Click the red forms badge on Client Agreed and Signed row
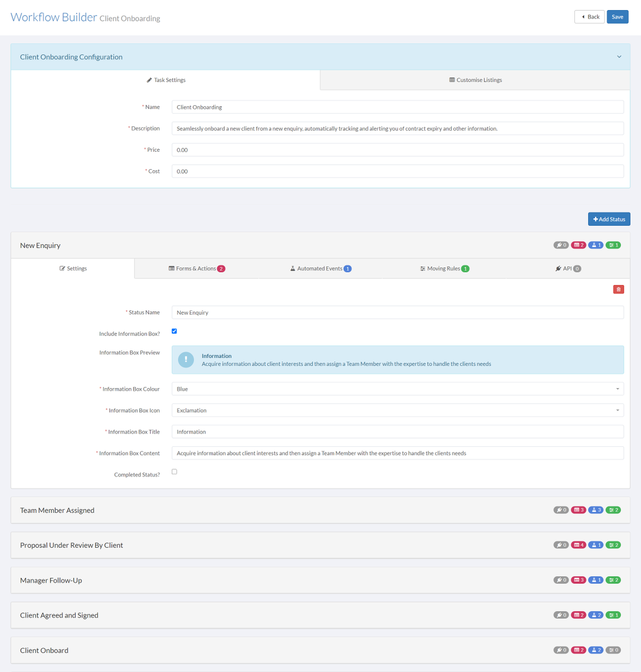Viewport: 641px width, 672px height. point(578,615)
